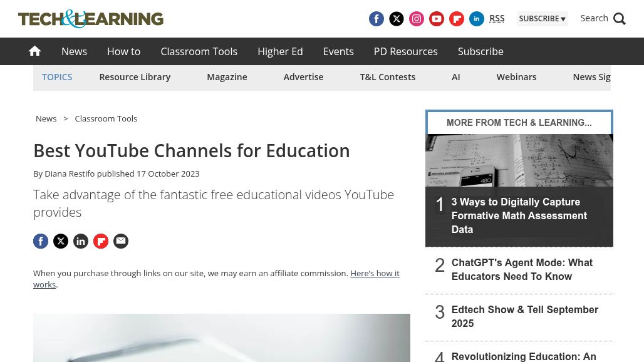Image resolution: width=644 pixels, height=362 pixels.
Task: Select Classroom Tools in main navigation
Action: pos(199,51)
